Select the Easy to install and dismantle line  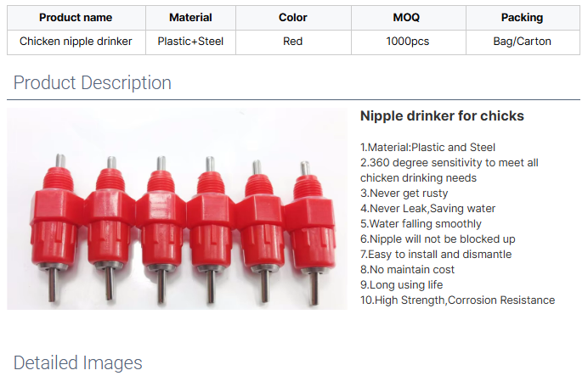(435, 254)
